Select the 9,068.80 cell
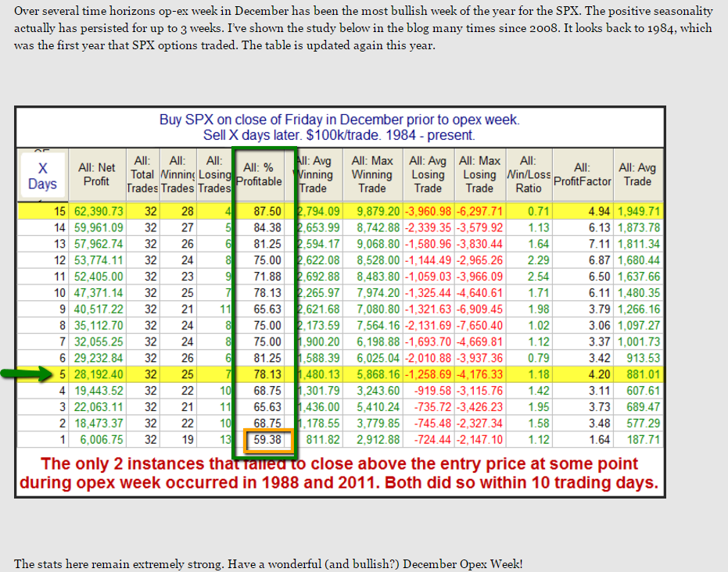The height and width of the screenshot is (572, 728). coord(378,244)
